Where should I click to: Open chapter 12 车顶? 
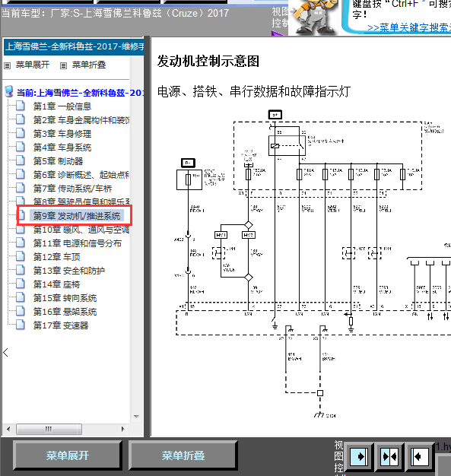[x=56, y=257]
